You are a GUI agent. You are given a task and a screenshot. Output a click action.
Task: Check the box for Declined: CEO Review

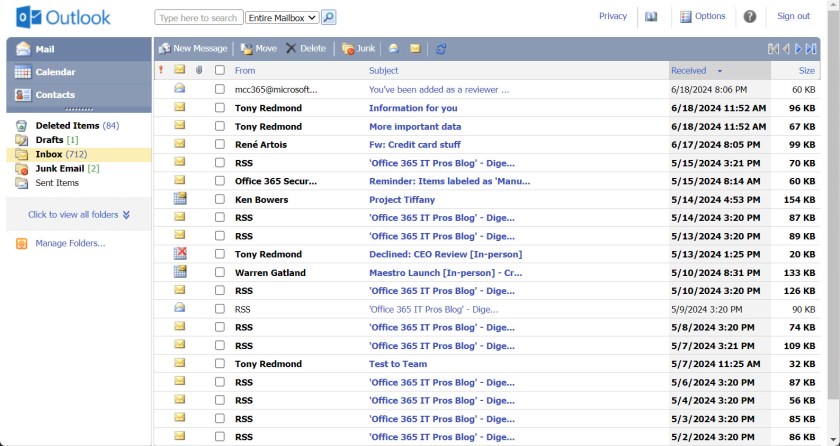(x=220, y=254)
